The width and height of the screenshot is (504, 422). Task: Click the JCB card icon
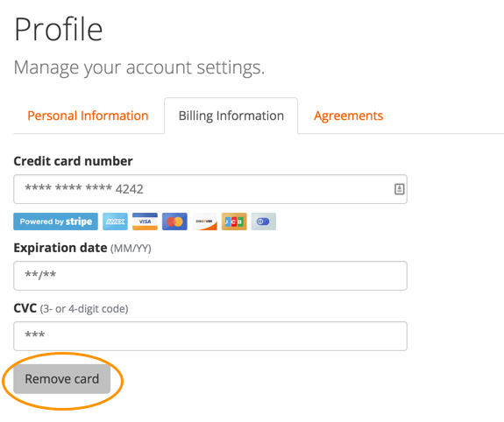(234, 222)
